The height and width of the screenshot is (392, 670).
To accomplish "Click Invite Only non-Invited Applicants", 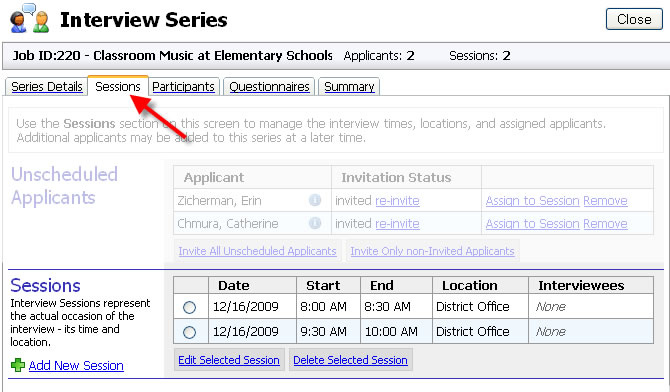I will [x=432, y=251].
